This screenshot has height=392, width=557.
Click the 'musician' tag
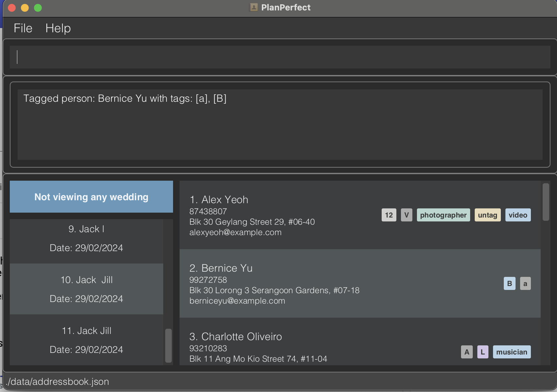512,352
